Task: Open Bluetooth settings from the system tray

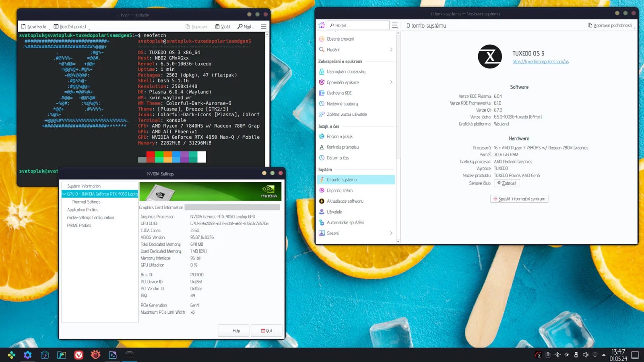Action: (557, 355)
